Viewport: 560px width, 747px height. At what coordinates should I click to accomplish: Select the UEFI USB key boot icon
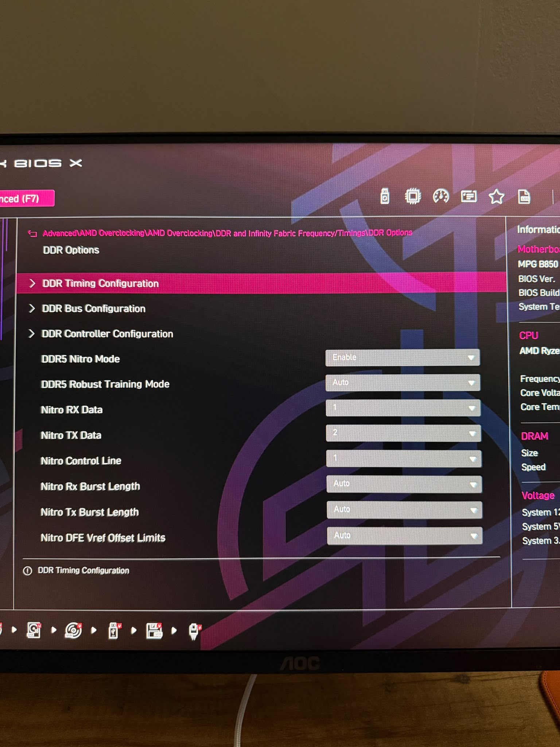[x=114, y=630]
